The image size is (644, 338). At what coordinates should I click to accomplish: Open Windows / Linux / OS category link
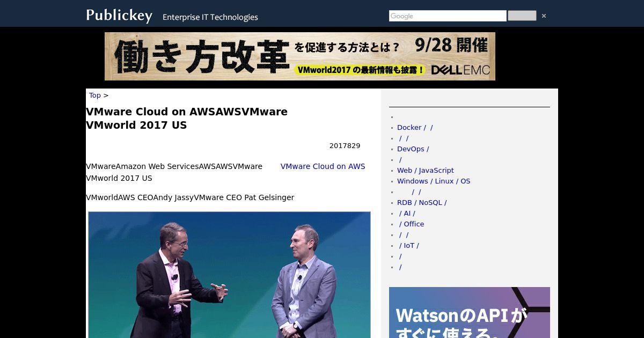[x=434, y=181]
